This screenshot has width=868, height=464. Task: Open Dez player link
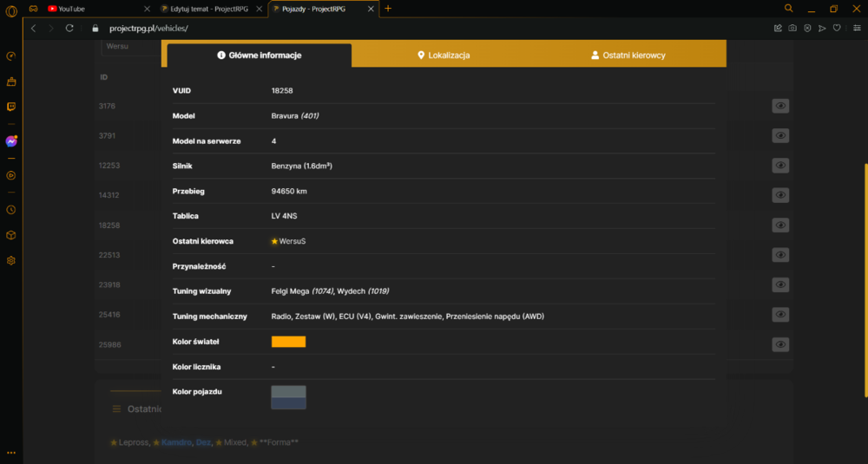coord(203,442)
